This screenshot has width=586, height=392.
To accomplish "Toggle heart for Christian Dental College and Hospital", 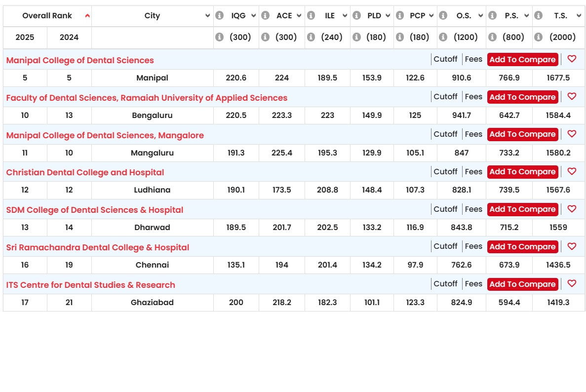I will (572, 171).
